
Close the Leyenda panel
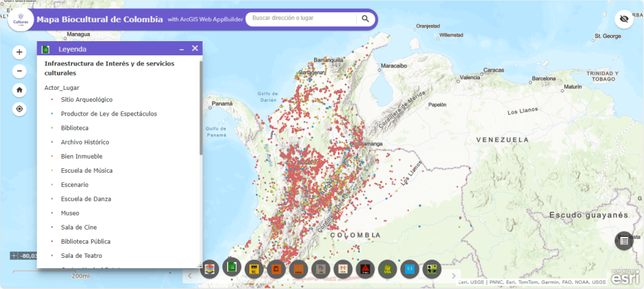point(195,49)
